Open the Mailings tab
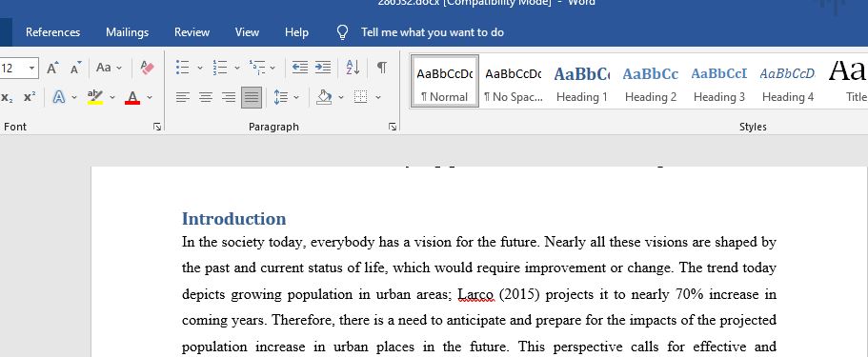 tap(128, 32)
